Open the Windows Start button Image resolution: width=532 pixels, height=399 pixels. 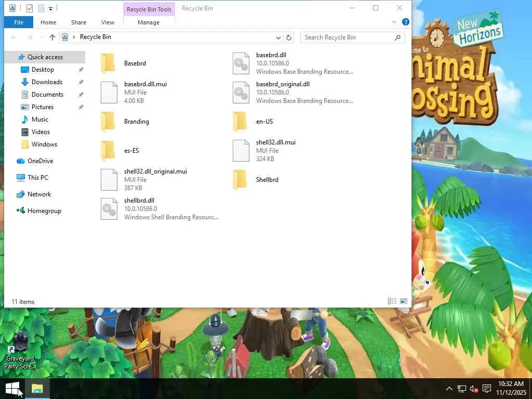pos(12,389)
